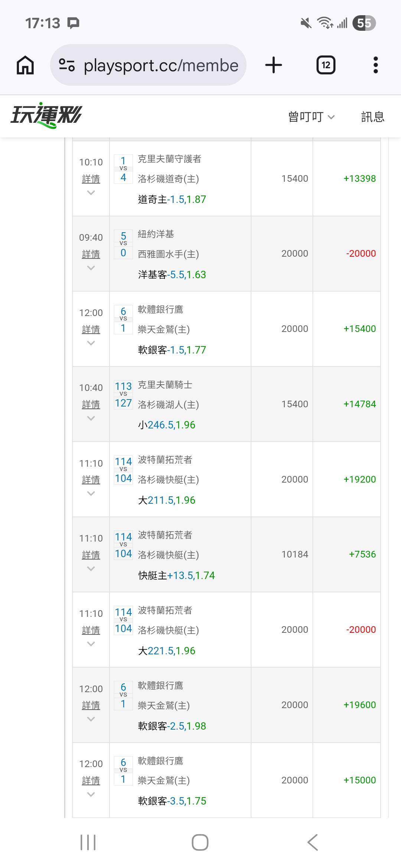Viewport: 401px width, 868px height.
Task: Open 詳情 for the 10:40 Lakers game
Action: click(91, 405)
